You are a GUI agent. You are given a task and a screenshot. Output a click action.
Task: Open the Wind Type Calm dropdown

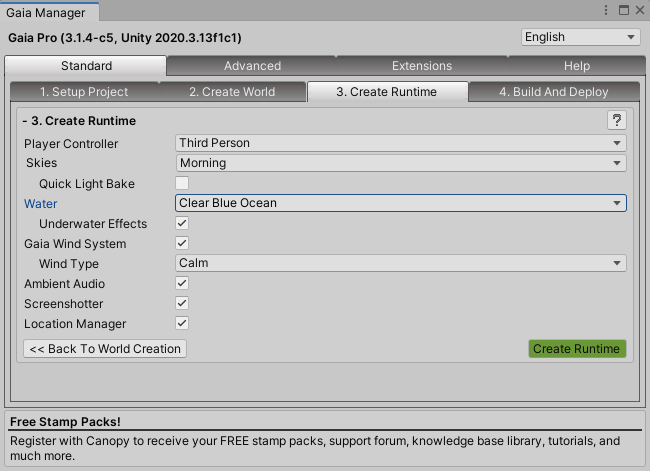400,263
